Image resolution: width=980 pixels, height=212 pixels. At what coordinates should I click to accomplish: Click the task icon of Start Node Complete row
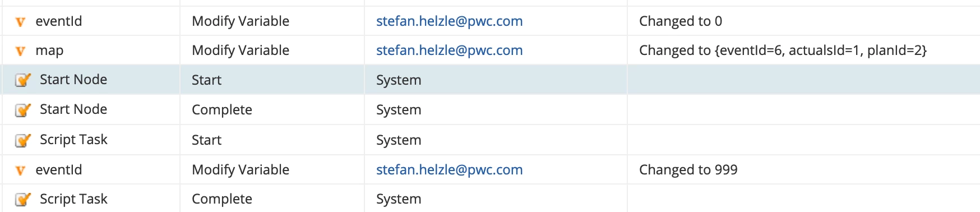22,110
